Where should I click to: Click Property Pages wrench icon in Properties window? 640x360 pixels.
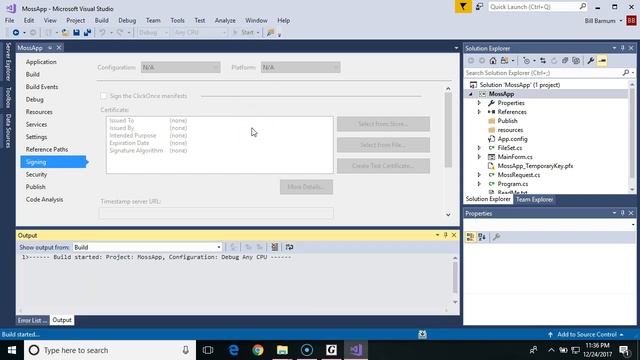coord(496,237)
